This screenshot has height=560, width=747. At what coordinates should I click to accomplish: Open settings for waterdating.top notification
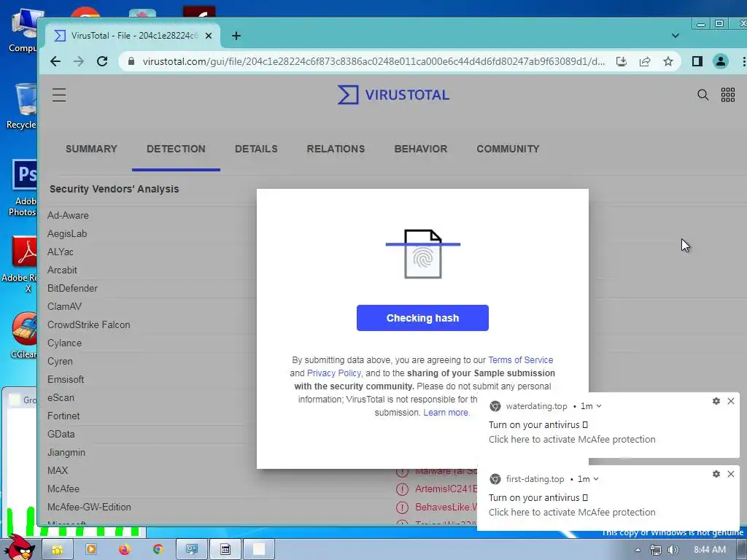[716, 401]
